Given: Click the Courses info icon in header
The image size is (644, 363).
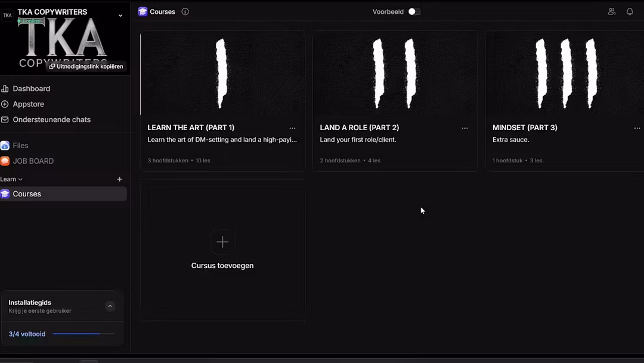Looking at the screenshot, I should point(185,11).
